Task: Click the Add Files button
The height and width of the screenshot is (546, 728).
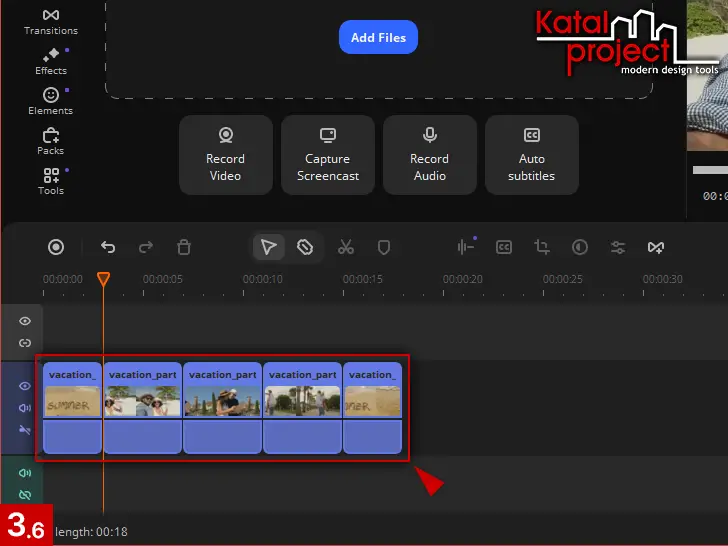Action: pyautogui.click(x=378, y=37)
